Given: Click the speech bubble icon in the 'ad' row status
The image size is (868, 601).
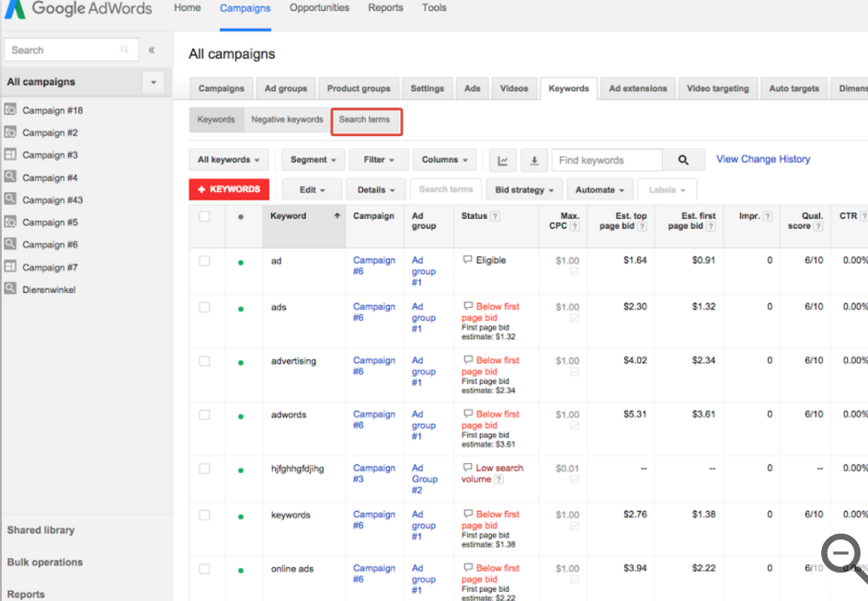Looking at the screenshot, I should point(468,259).
